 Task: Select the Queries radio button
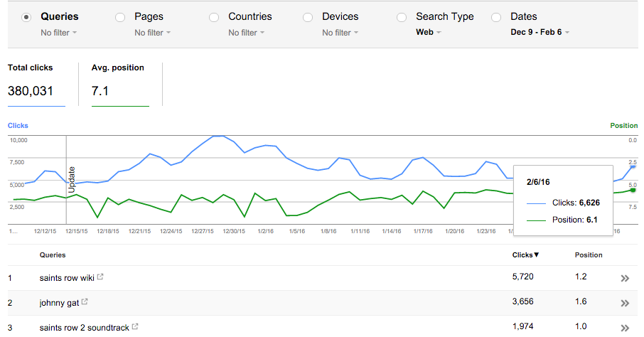tap(26, 17)
